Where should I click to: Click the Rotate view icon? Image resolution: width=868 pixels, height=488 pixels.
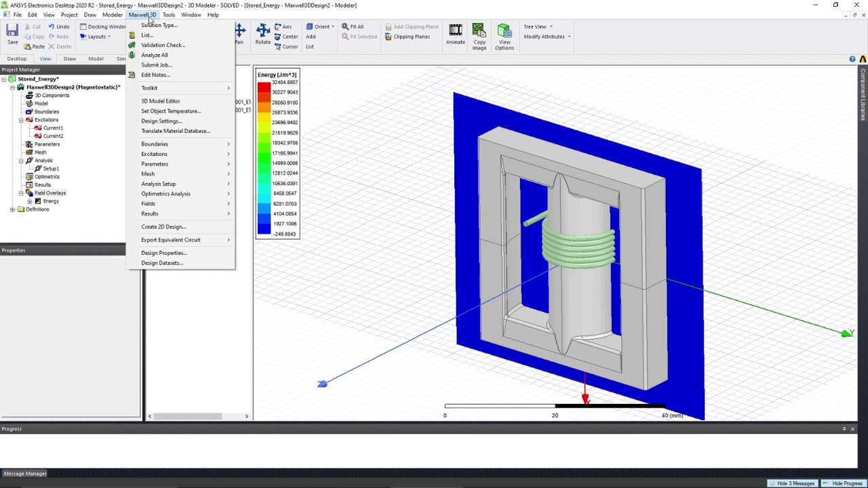[x=262, y=30]
